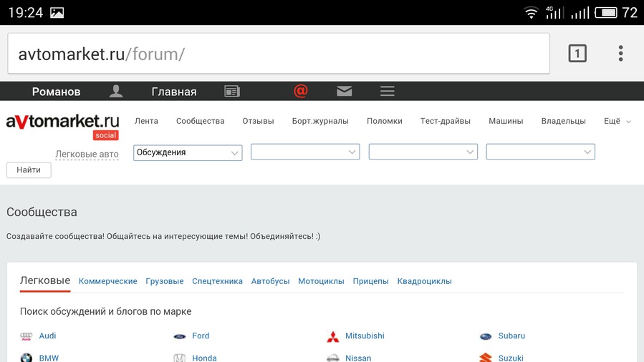Open the Поломки menu item
The image size is (644, 362).
click(x=385, y=121)
